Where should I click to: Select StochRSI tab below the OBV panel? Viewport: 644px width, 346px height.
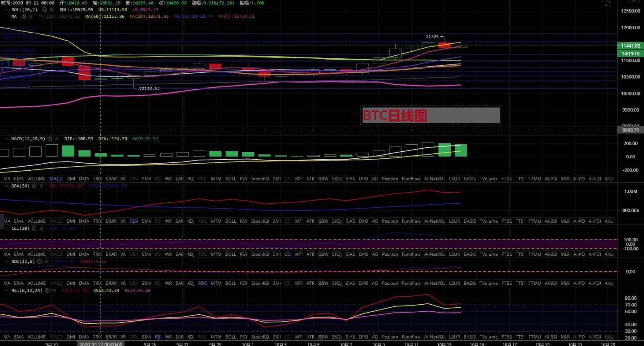pos(260,221)
